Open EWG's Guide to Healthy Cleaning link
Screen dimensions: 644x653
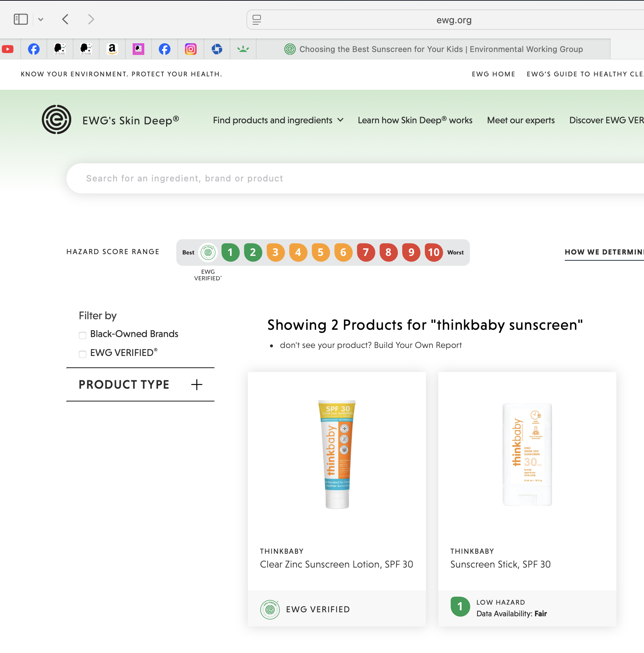[585, 74]
